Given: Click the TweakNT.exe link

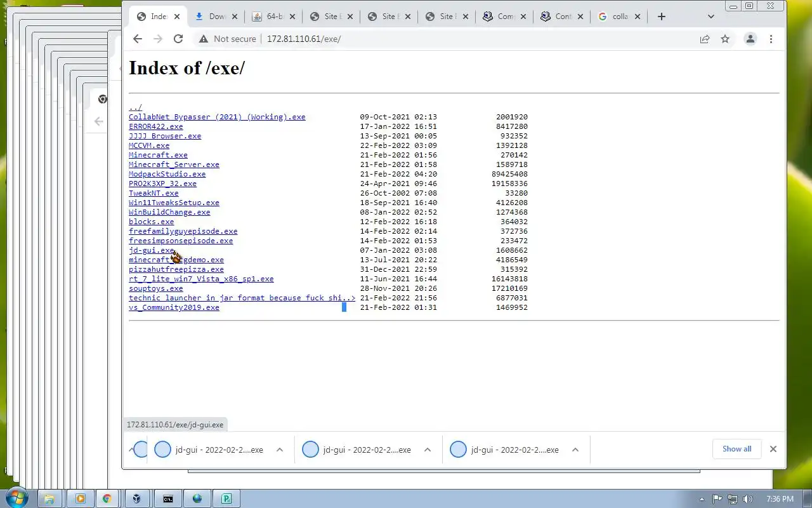Looking at the screenshot, I should pos(154,193).
